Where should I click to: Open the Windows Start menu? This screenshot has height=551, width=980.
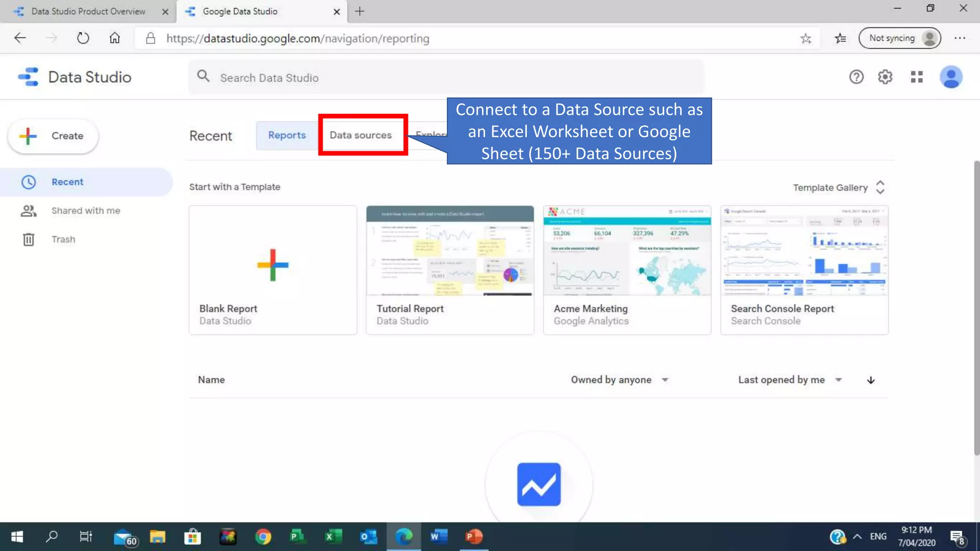17,537
